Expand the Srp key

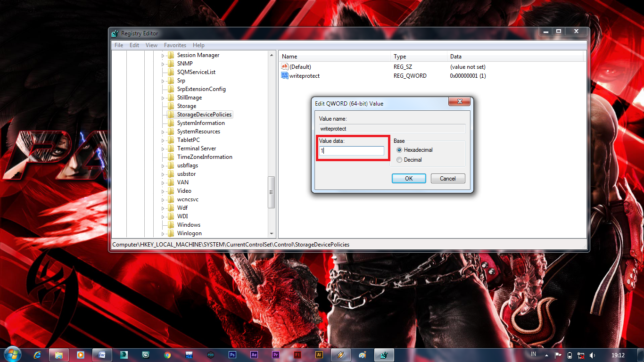[x=163, y=81]
